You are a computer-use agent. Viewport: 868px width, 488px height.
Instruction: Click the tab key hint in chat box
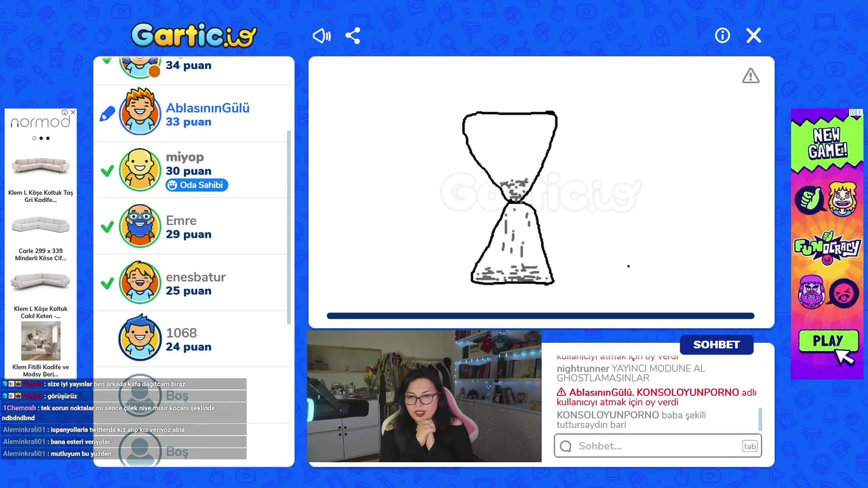click(x=749, y=446)
